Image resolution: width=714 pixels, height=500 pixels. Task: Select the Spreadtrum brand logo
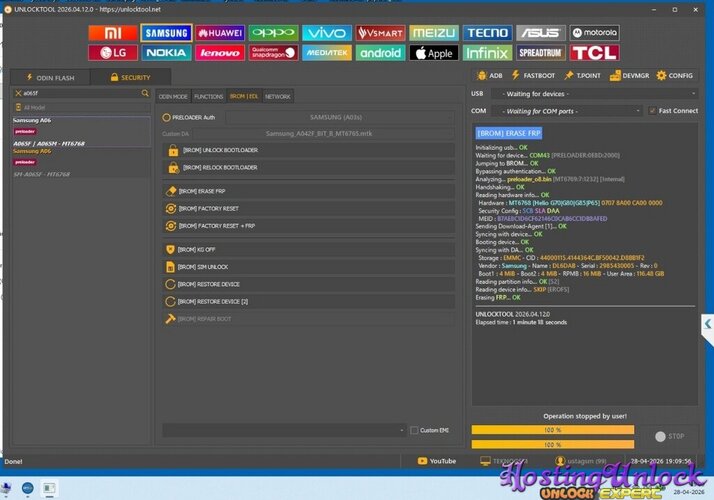541,53
